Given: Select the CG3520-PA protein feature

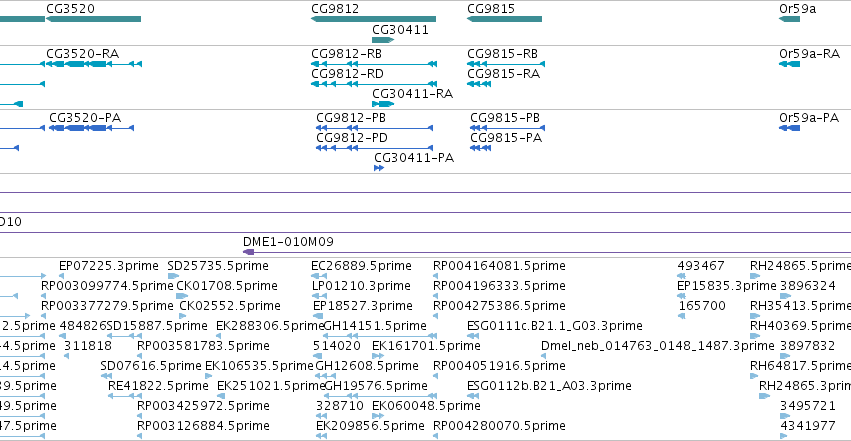Looking at the screenshot, I should click(92, 128).
